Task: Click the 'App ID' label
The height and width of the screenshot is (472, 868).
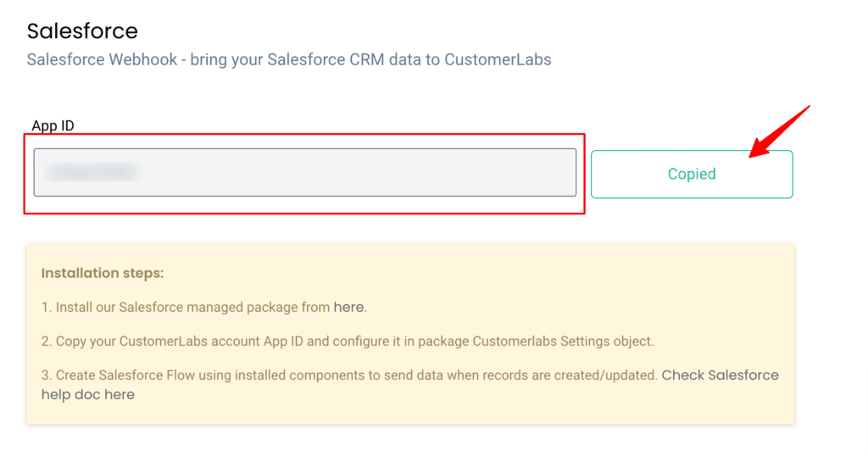Action: (53, 125)
